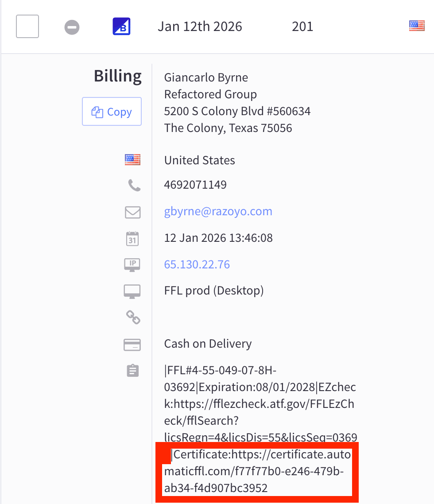Click the envelope email icon
The width and height of the screenshot is (434, 504).
133,212
